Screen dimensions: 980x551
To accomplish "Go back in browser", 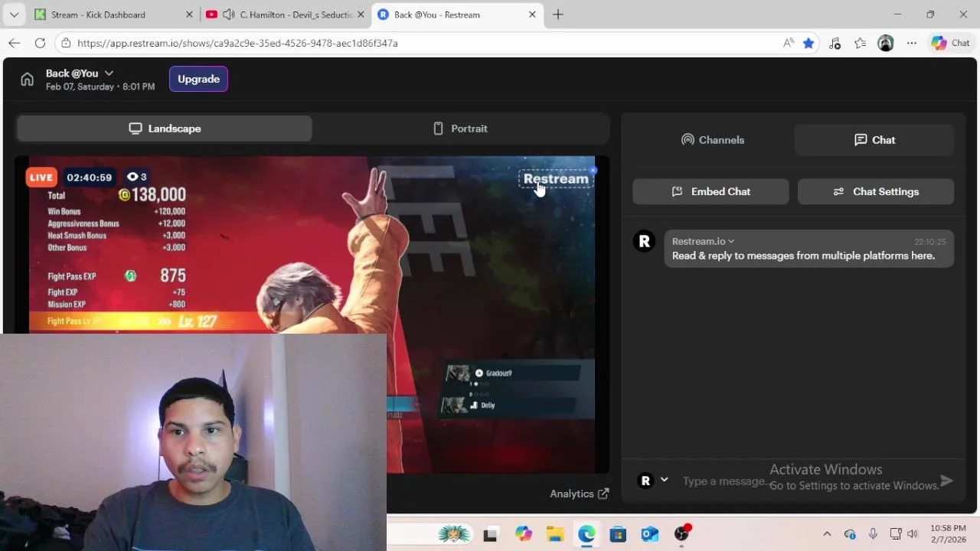I will coord(14,43).
